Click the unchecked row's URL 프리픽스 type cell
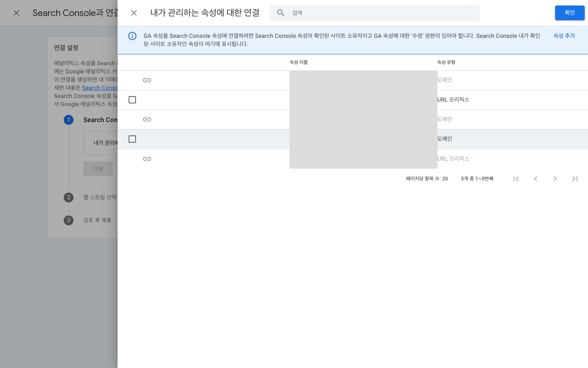588x368 pixels. [x=453, y=100]
